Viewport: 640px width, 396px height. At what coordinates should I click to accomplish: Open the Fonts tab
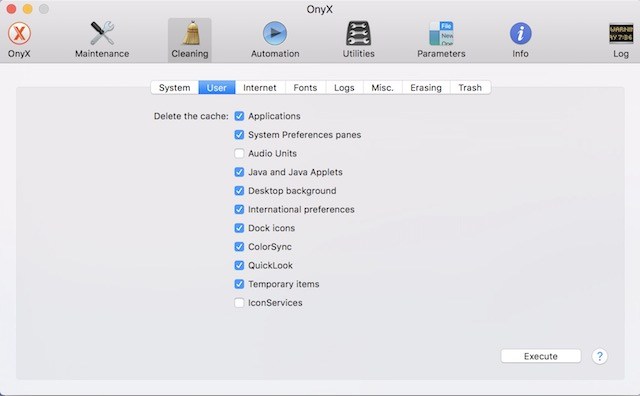click(305, 88)
